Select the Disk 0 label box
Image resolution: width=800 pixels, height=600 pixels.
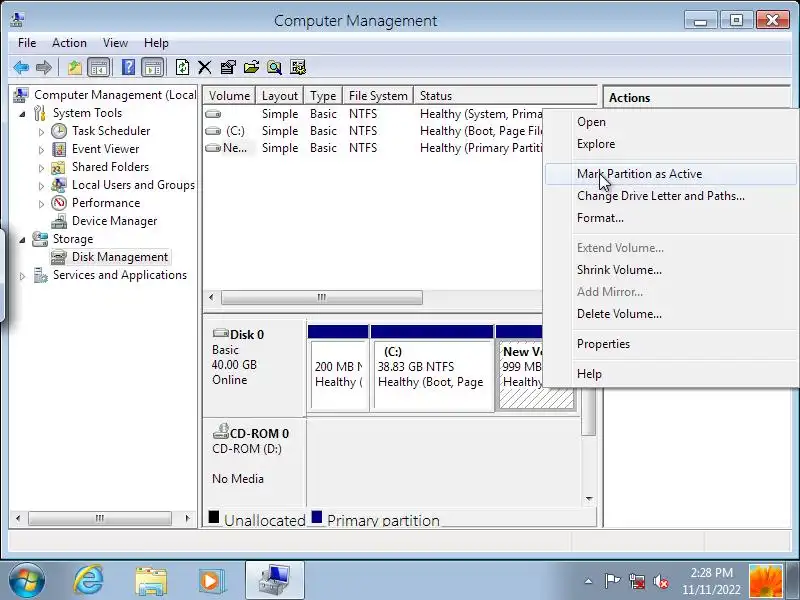click(x=254, y=367)
